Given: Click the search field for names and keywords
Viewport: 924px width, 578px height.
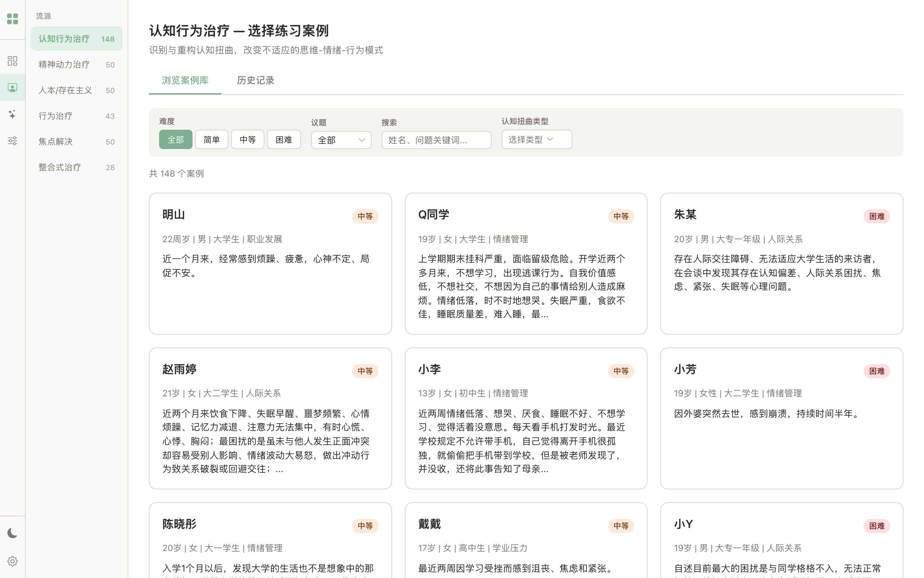Looking at the screenshot, I should [436, 140].
